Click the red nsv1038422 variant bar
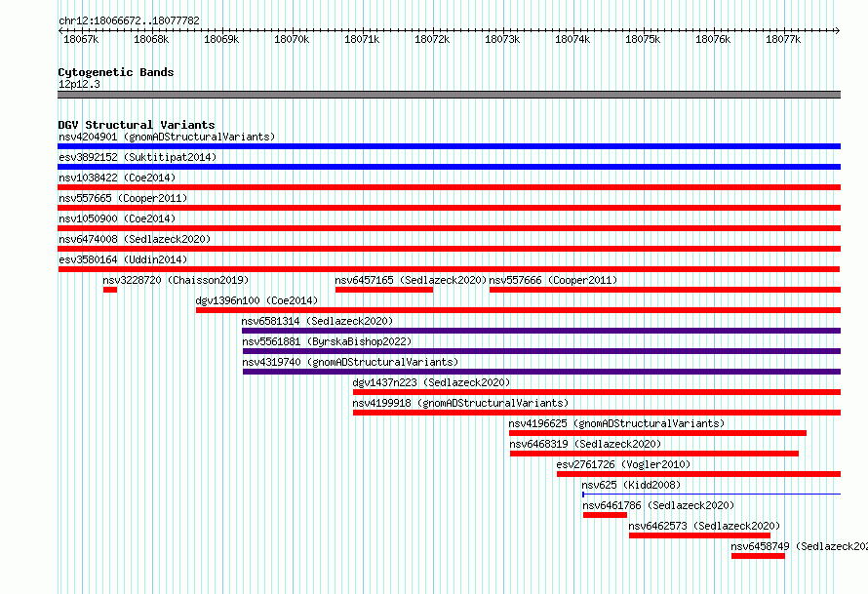868x594 pixels. pyautogui.click(x=449, y=187)
